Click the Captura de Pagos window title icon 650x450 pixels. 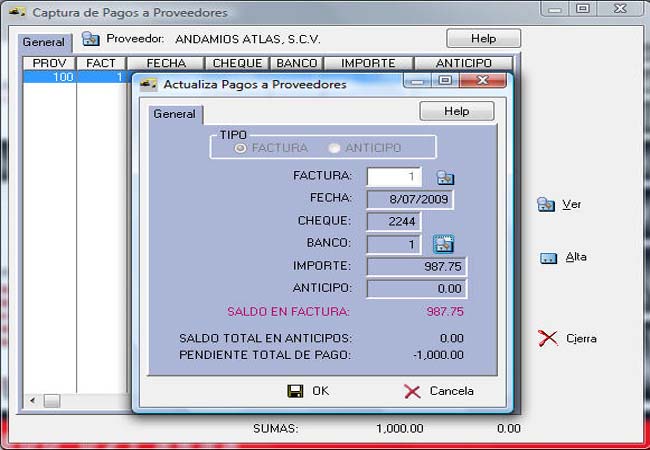pos(17,12)
